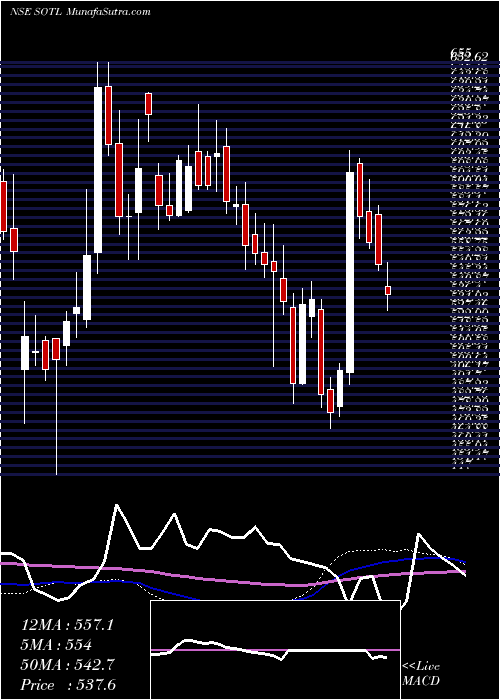Click the tallest white candlestick near left

coord(98,170)
